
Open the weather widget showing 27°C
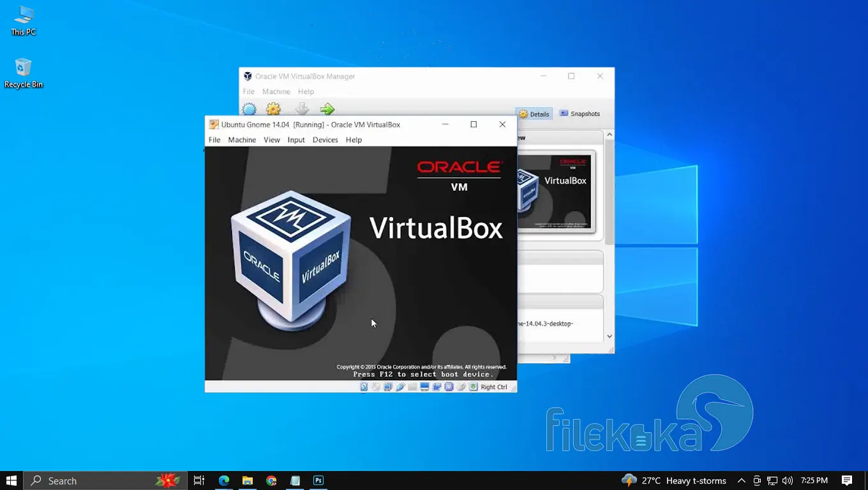[x=674, y=480]
